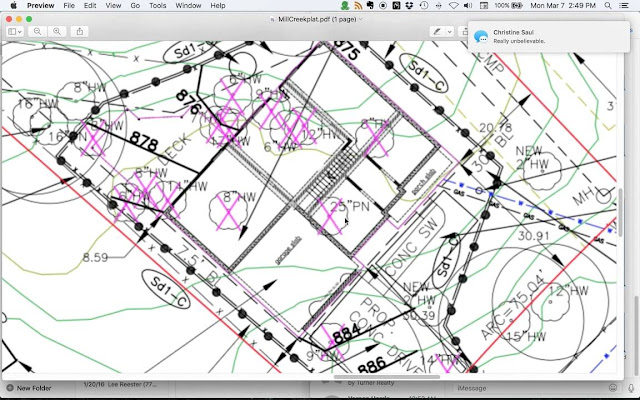The image size is (640, 400).
Task: Open the File menu
Action: pyautogui.click(x=69, y=5)
